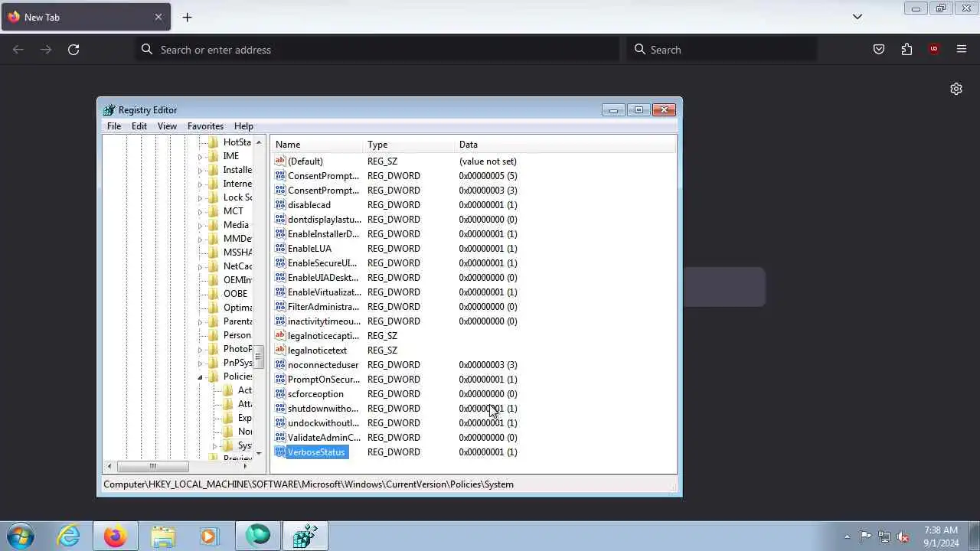Image resolution: width=980 pixels, height=551 pixels.
Task: Click the folder icon of the OOBE key
Action: (214, 294)
